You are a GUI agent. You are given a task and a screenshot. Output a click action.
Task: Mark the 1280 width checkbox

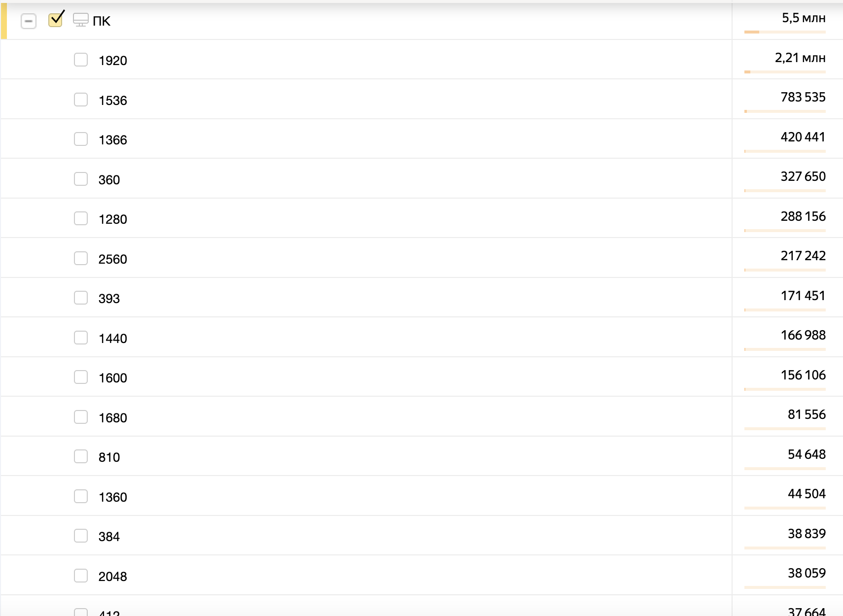[81, 219]
